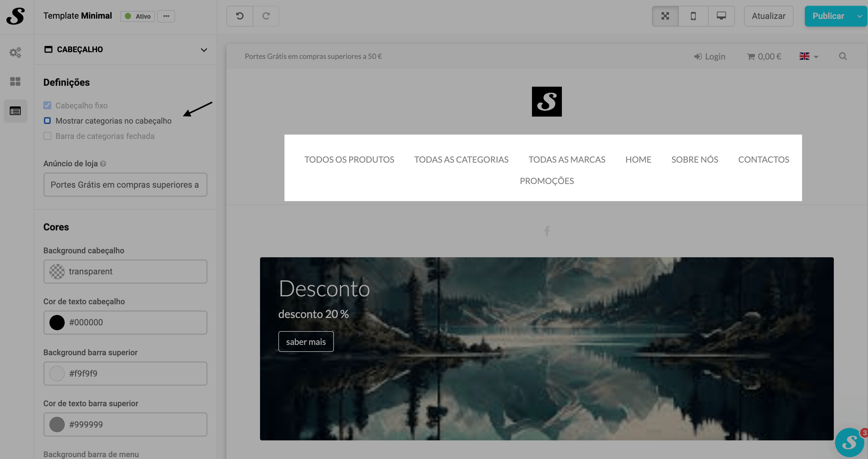Image resolution: width=868 pixels, height=459 pixels.
Task: Click the undo arrow button
Action: coord(240,16)
